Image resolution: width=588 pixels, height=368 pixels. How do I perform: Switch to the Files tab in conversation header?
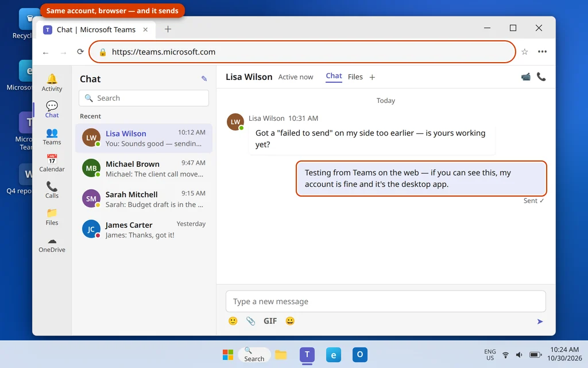355,77
